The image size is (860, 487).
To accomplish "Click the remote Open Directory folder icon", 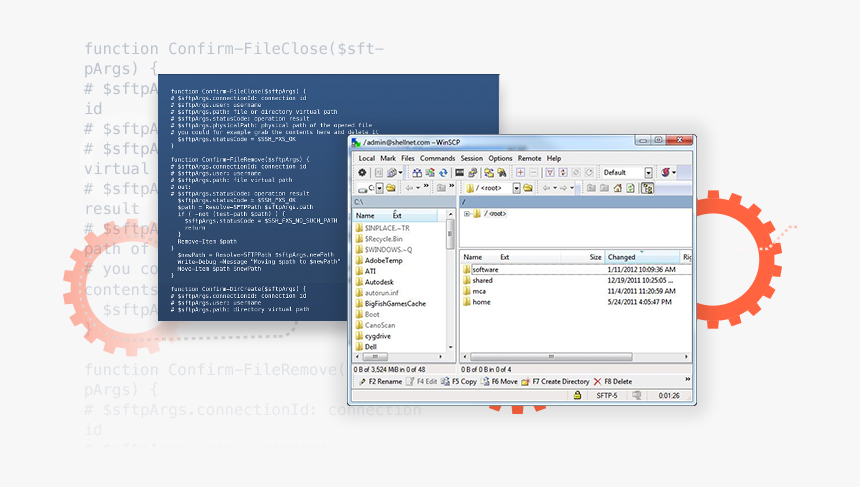I will 528,188.
